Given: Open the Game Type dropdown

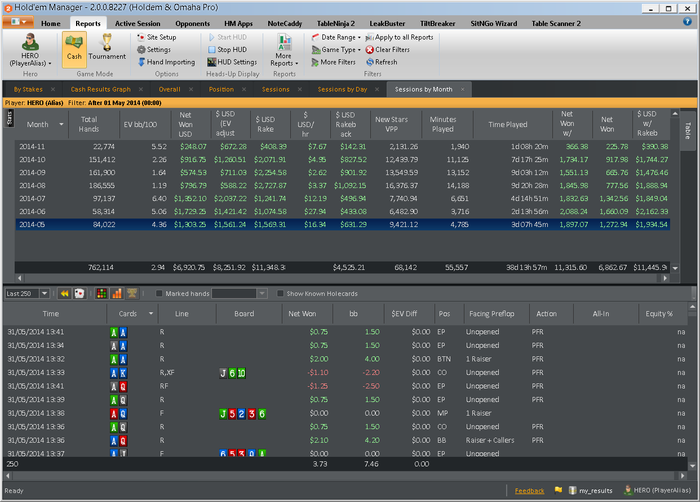Looking at the screenshot, I should (x=336, y=50).
